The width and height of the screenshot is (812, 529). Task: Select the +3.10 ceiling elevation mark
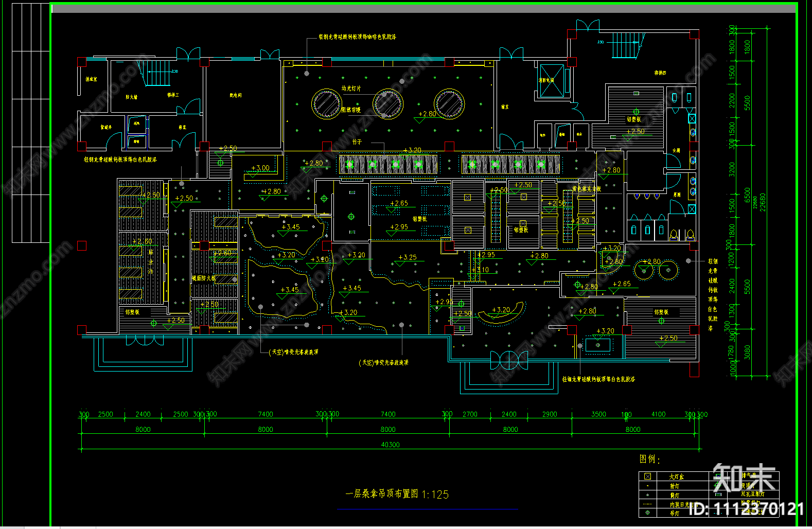(x=480, y=270)
